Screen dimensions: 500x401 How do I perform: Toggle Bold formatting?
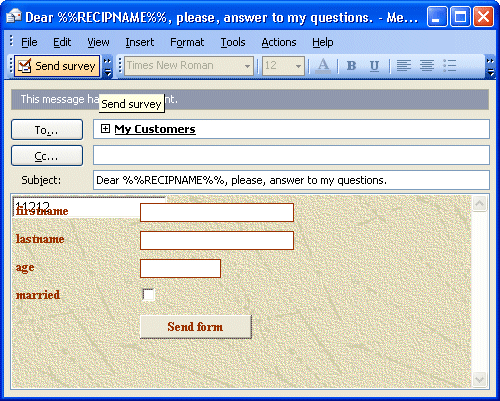click(x=351, y=66)
